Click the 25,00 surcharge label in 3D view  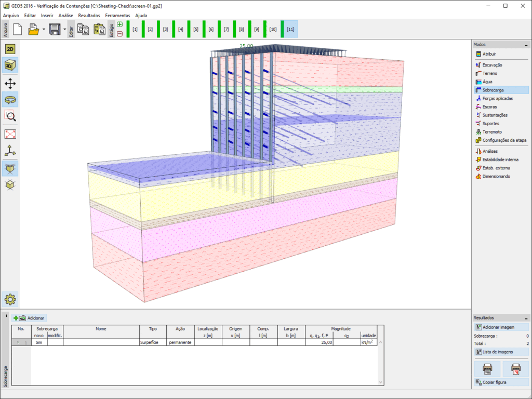pos(246,46)
